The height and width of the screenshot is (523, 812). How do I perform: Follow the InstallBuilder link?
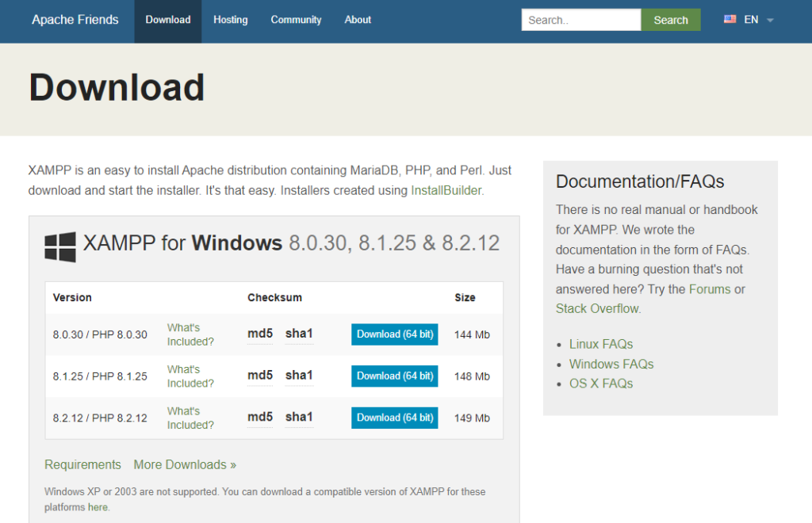click(446, 190)
